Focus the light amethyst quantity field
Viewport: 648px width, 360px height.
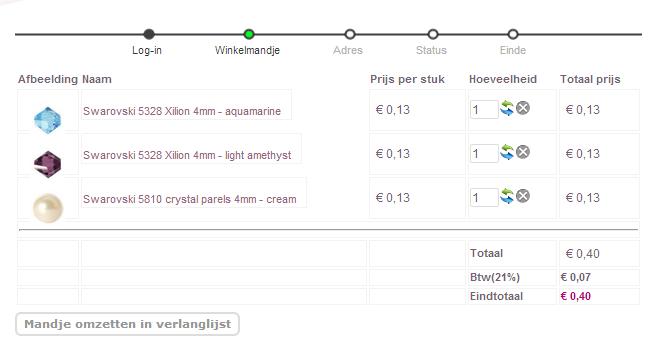(x=484, y=153)
